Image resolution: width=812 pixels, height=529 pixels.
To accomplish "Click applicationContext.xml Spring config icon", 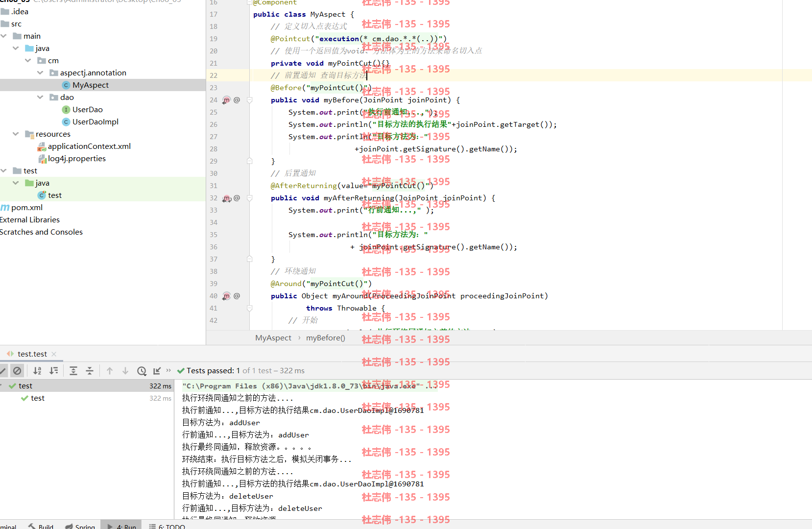I will point(42,146).
